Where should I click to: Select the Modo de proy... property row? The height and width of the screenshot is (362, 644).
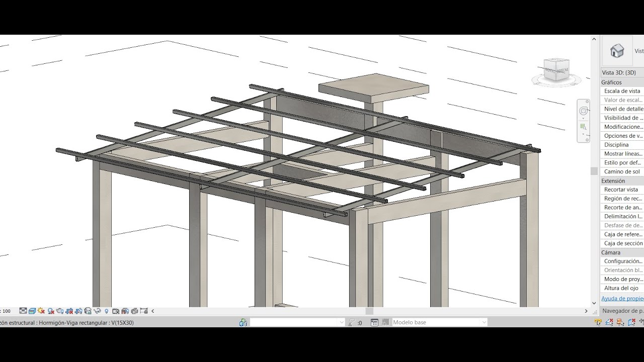(622, 279)
